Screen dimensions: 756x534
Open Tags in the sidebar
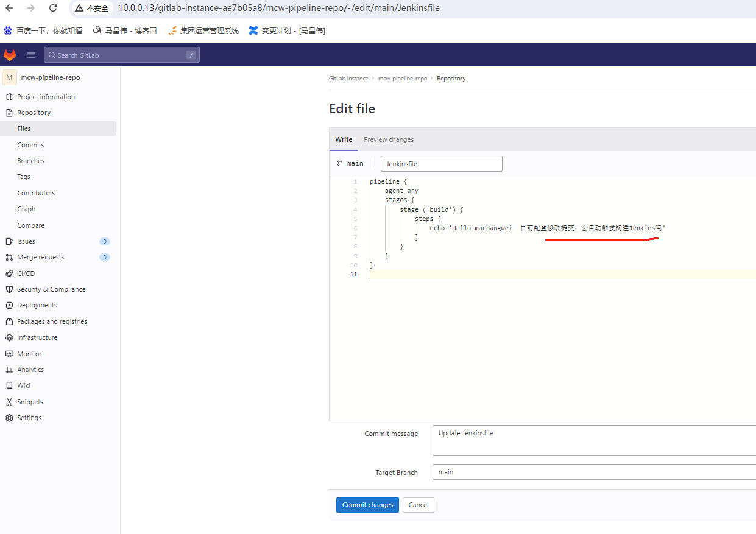[x=24, y=177]
